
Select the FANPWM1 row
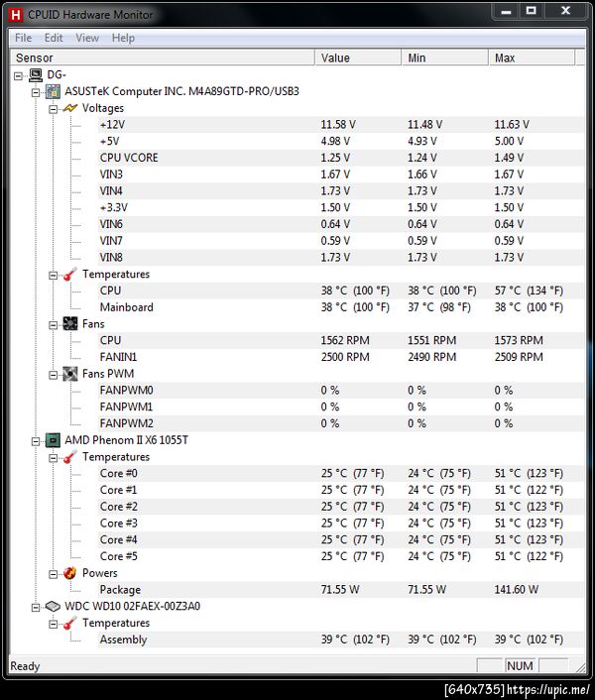click(x=341, y=407)
